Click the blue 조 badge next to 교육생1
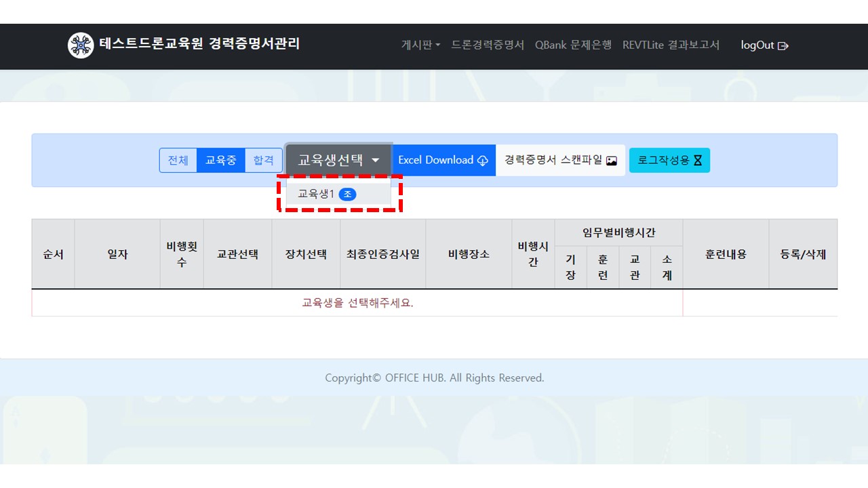This screenshot has width=868, height=488. 347,195
